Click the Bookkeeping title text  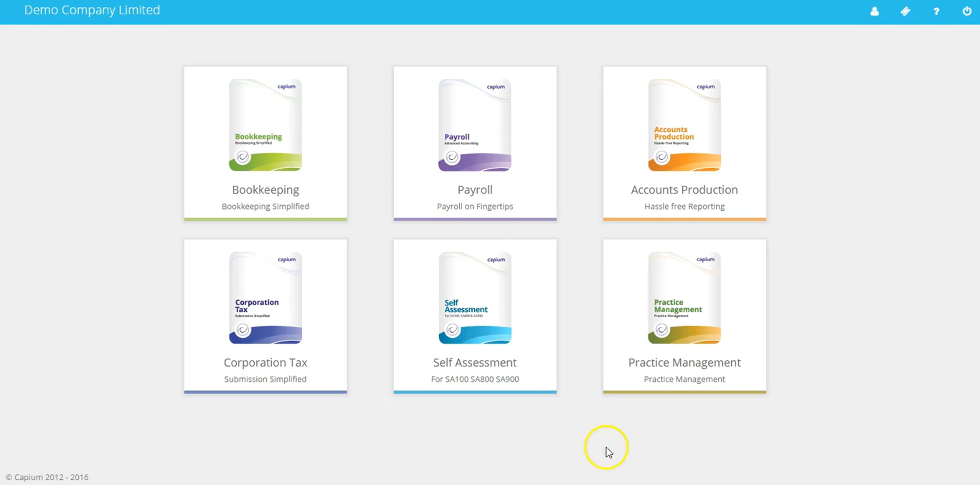pyautogui.click(x=265, y=190)
